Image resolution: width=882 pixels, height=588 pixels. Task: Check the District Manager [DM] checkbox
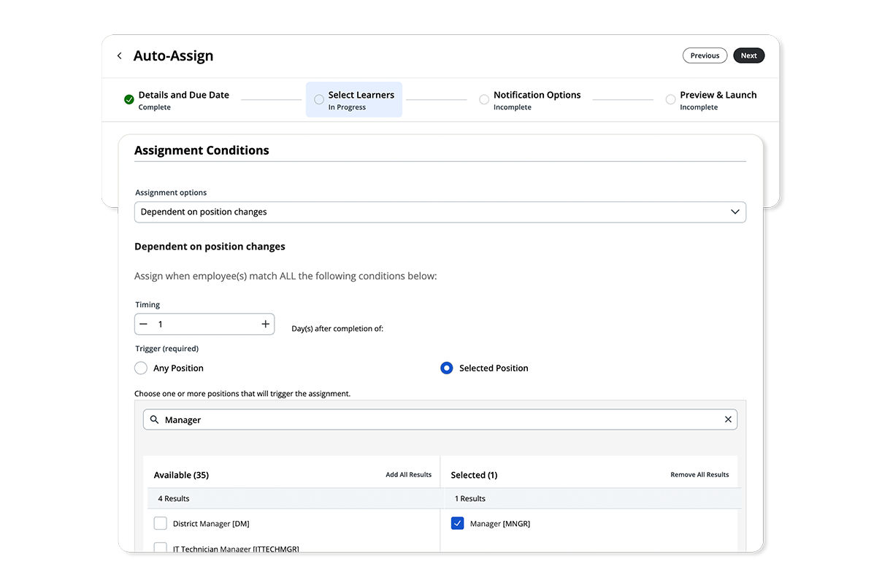161,523
